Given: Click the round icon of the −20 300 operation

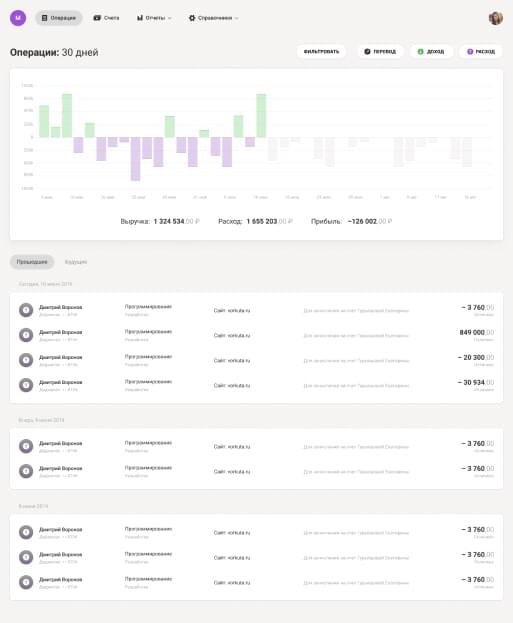Looking at the screenshot, I should click(x=26, y=360).
